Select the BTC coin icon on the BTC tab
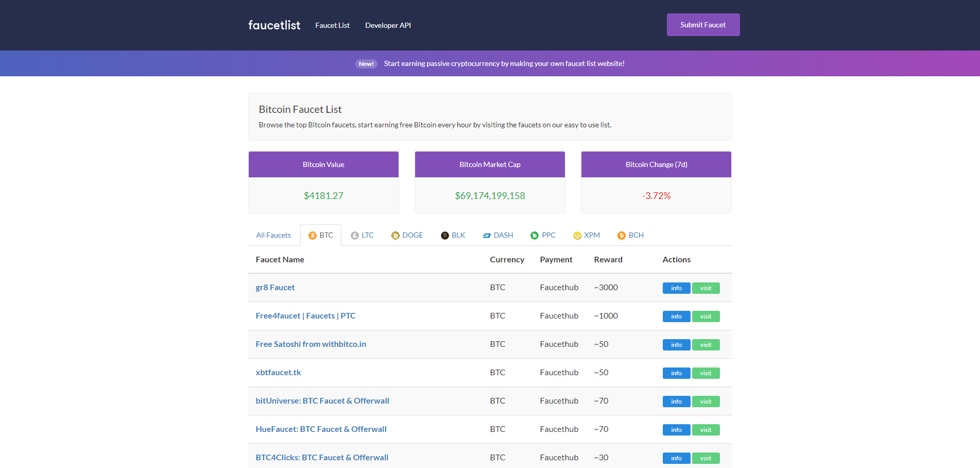The width and height of the screenshot is (980, 468). [312, 235]
